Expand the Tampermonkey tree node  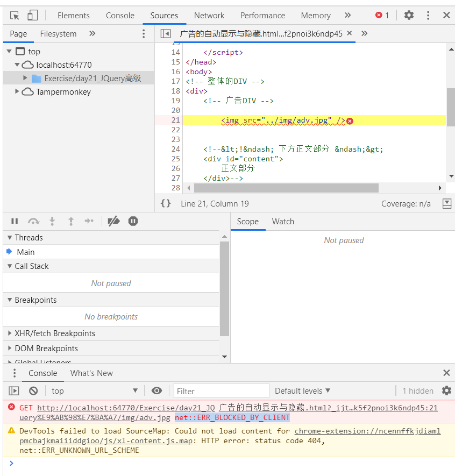(16, 91)
